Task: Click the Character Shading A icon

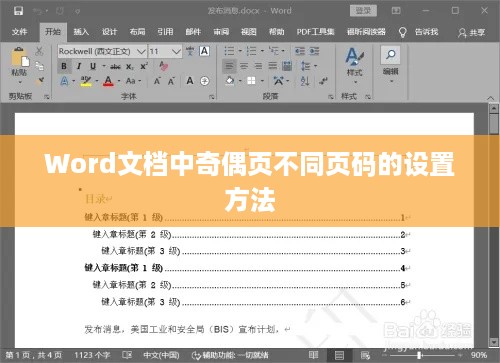Action: pyautogui.click(x=190, y=81)
